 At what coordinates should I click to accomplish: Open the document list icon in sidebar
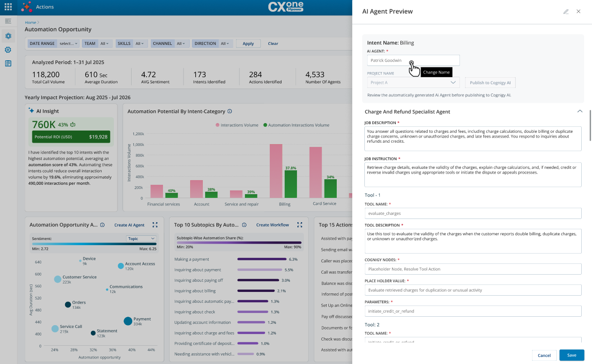[x=8, y=63]
